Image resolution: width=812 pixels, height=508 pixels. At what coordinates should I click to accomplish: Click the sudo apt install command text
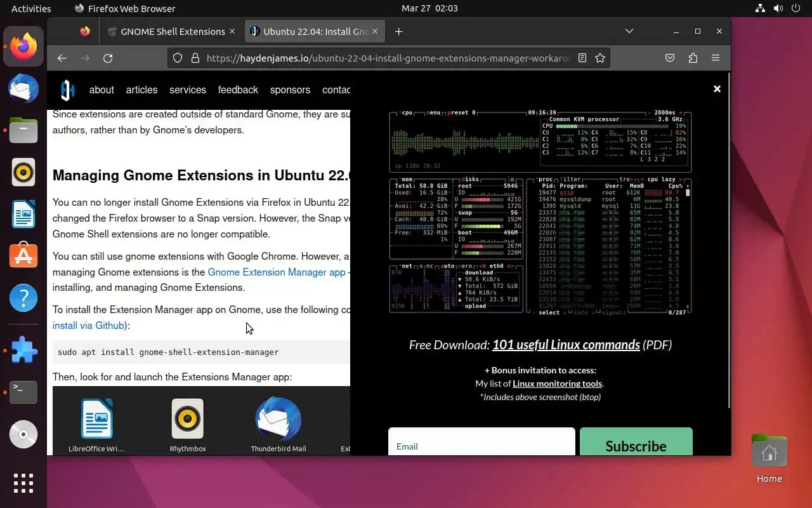click(x=168, y=352)
